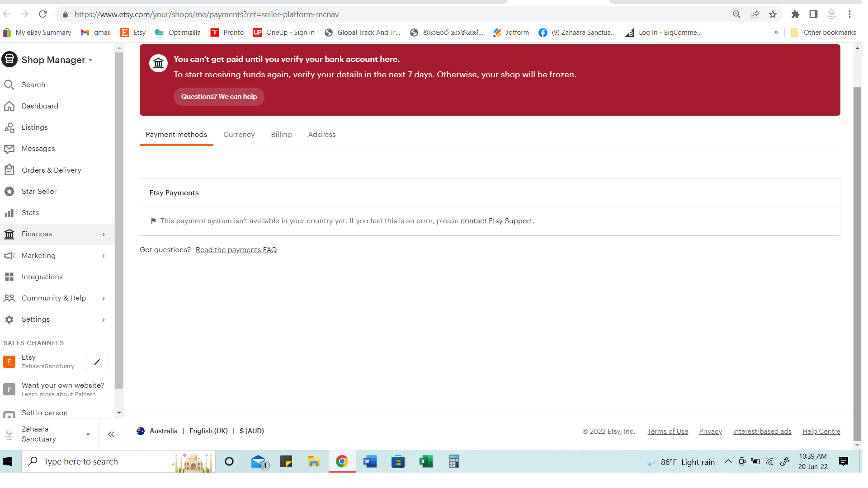Switch to the Currency tab
This screenshot has height=488, width=868.
[x=239, y=135]
